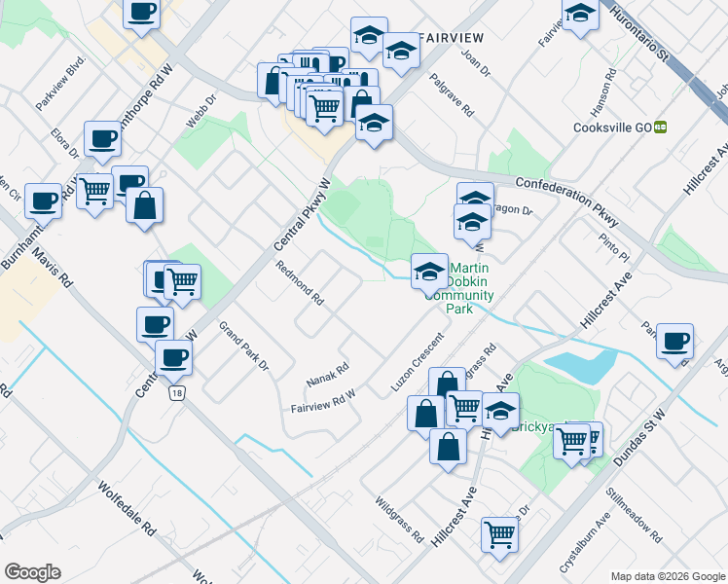Select the Crystalburn Ave street label
The width and height of the screenshot is (728, 584).
585,542
